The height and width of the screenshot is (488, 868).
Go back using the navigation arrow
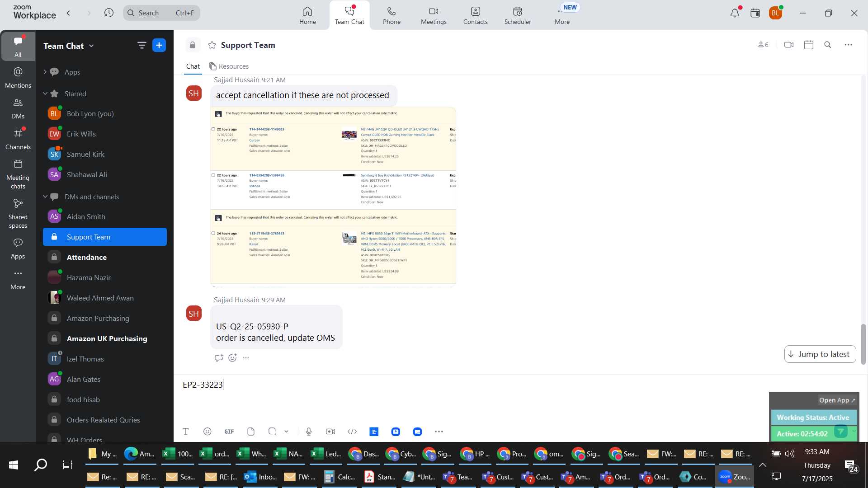tap(69, 13)
